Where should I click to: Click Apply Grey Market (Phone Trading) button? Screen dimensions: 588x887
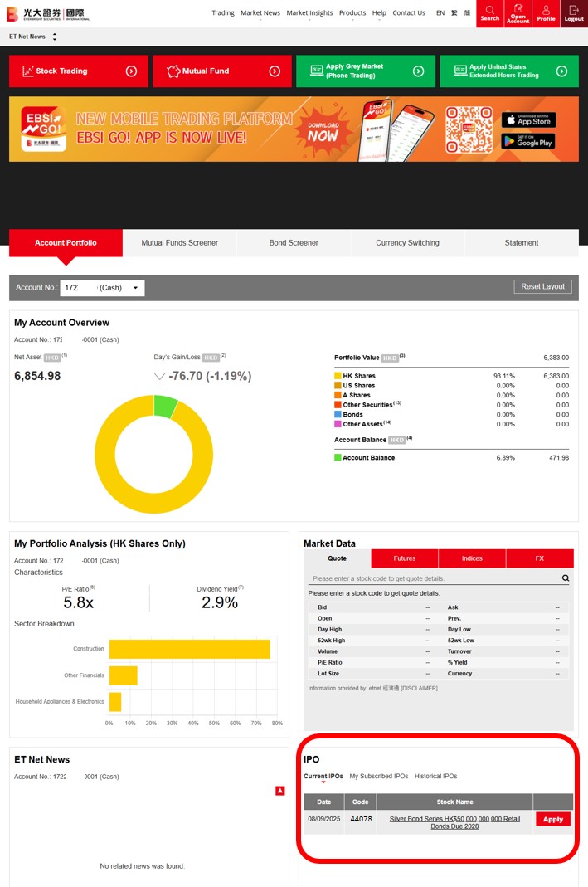(x=366, y=71)
